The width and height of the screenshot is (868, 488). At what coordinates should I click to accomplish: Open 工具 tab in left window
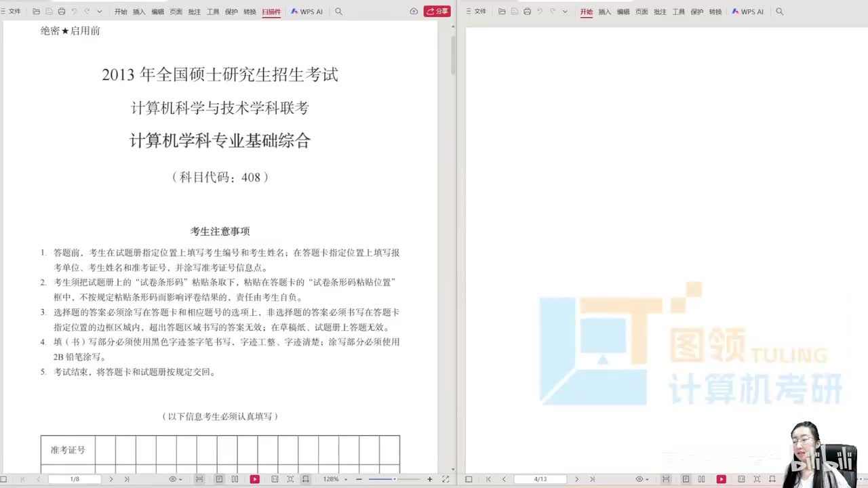point(213,12)
